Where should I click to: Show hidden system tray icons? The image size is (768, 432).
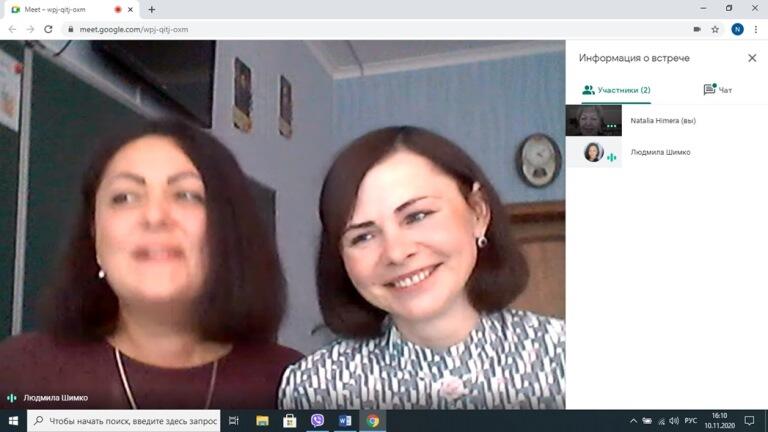pos(633,421)
